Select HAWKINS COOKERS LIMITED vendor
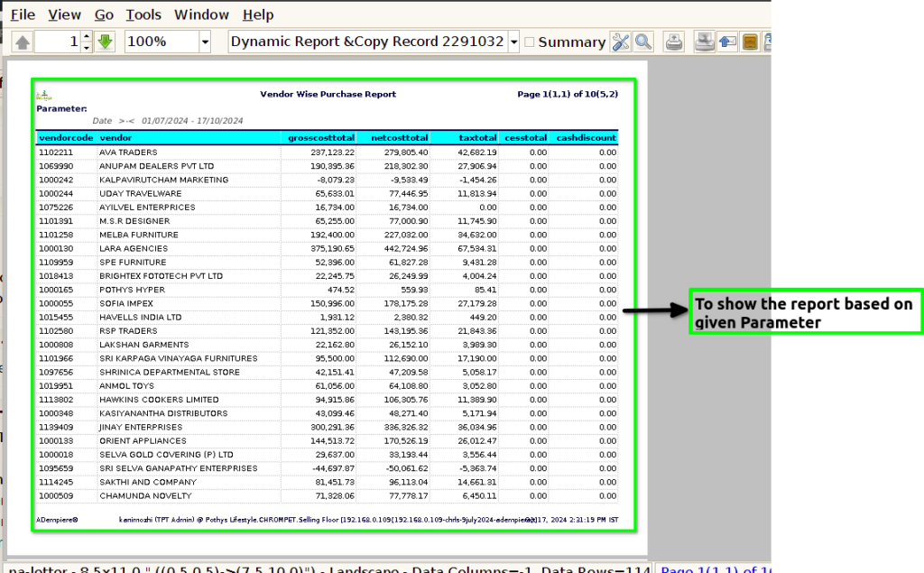 [159, 400]
